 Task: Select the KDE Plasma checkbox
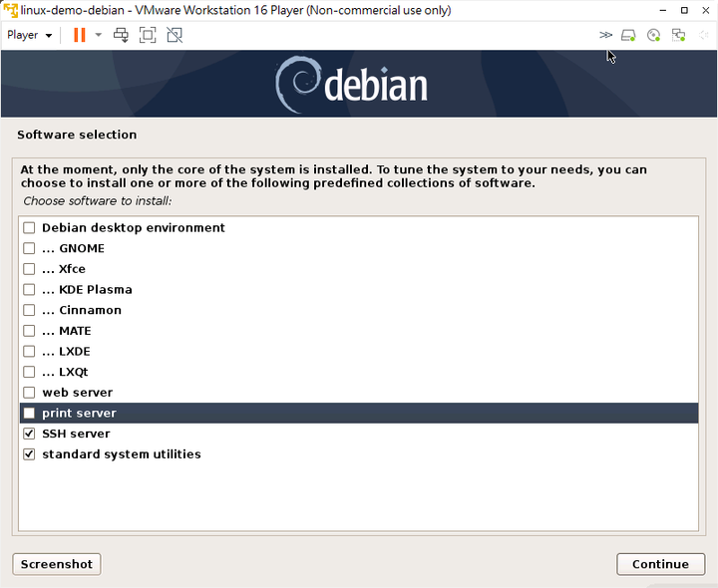pos(29,289)
